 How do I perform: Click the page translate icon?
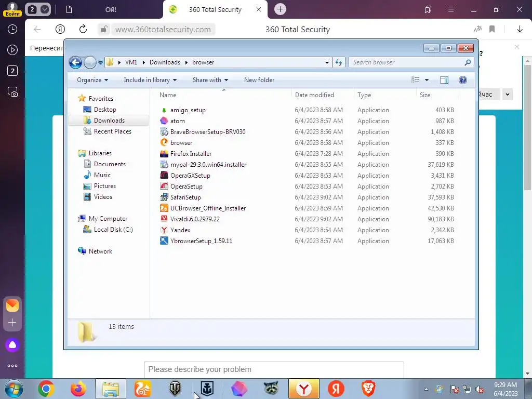coord(477,29)
